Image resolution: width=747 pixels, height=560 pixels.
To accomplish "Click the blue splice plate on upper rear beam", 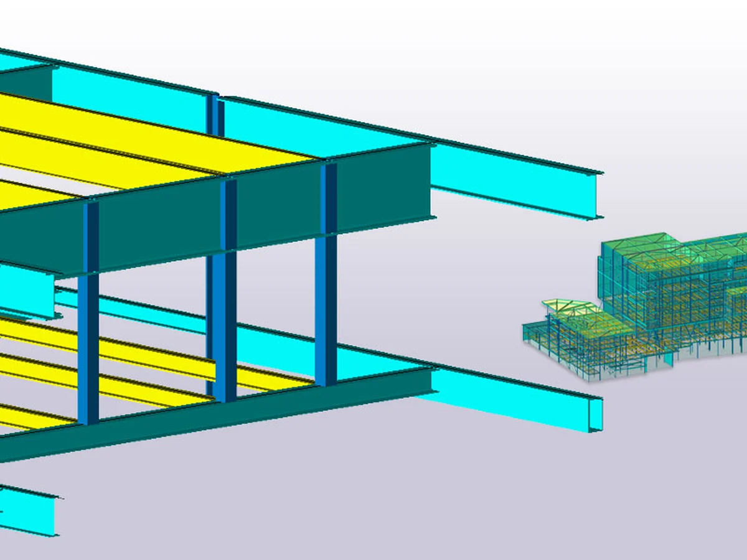I will (215, 116).
